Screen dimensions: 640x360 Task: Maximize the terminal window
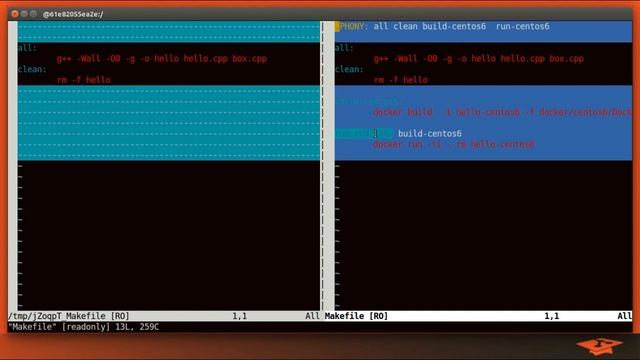pos(33,14)
